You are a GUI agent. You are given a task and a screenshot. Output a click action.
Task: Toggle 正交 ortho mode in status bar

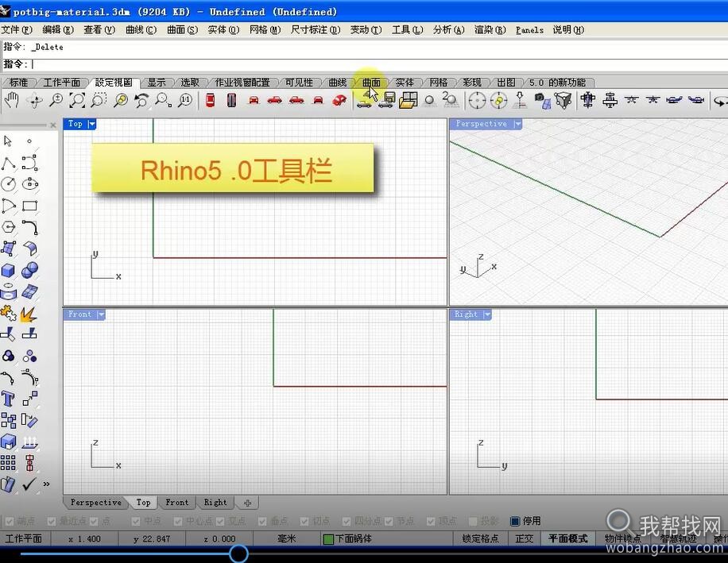click(525, 538)
